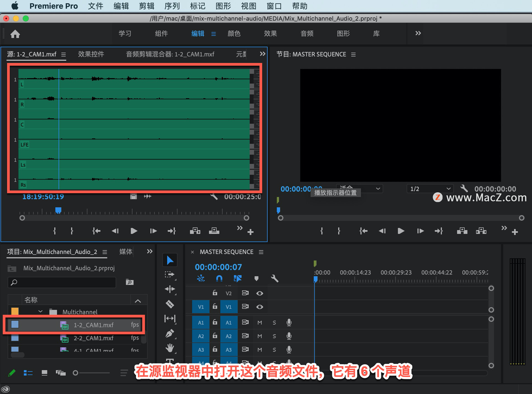
Task: Open the zoom level dropdown in program monitor
Action: point(360,189)
